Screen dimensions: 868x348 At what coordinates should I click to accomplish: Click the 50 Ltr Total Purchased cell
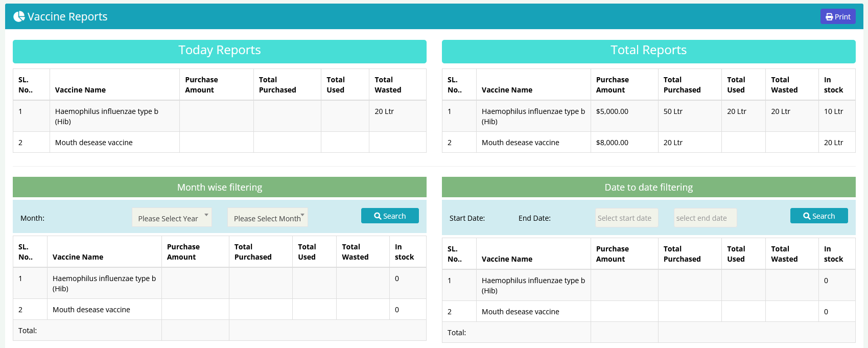tap(673, 111)
